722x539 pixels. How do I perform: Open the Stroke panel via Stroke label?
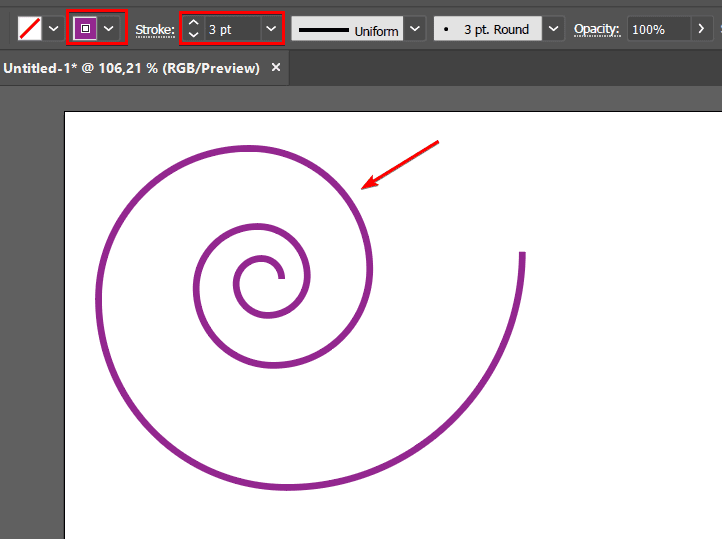pos(155,30)
